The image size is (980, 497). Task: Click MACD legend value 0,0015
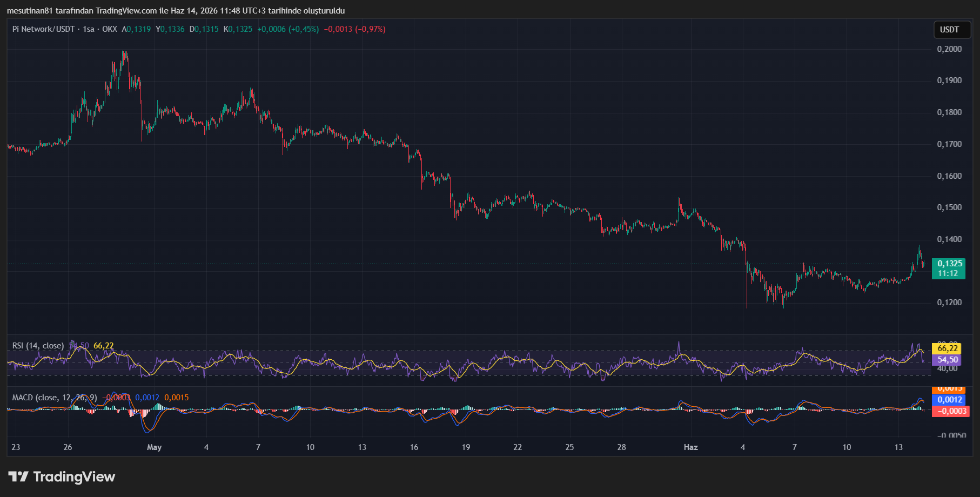coord(177,398)
